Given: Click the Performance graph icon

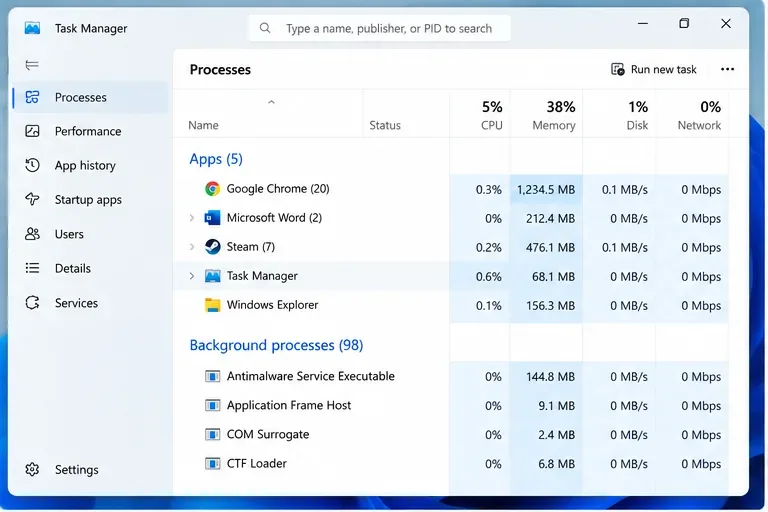Looking at the screenshot, I should (x=32, y=131).
